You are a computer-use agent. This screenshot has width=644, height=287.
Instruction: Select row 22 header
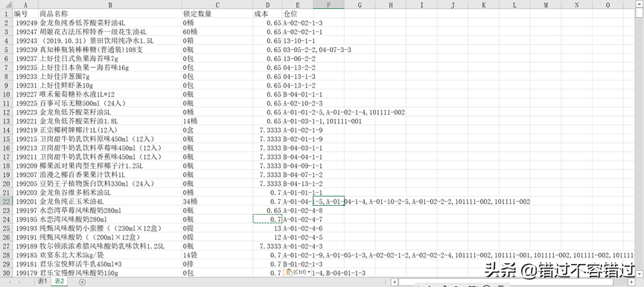(6, 201)
